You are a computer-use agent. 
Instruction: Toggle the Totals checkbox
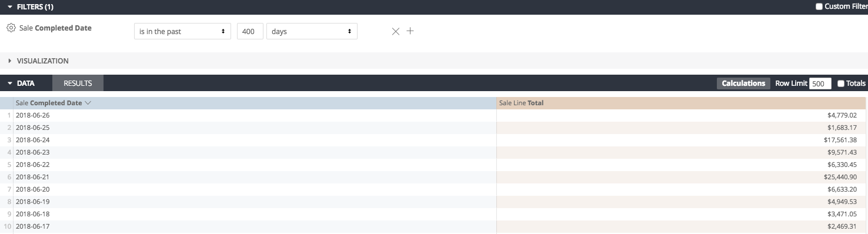tap(841, 83)
